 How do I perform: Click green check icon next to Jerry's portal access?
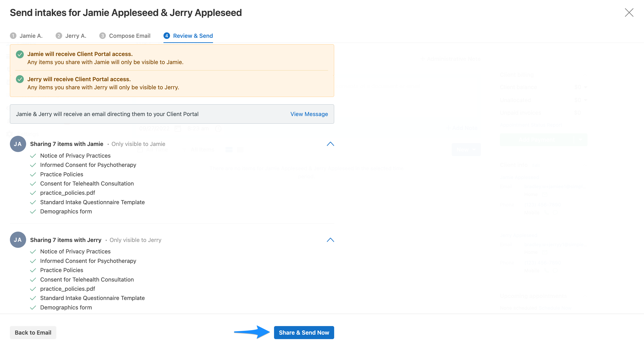pos(20,79)
